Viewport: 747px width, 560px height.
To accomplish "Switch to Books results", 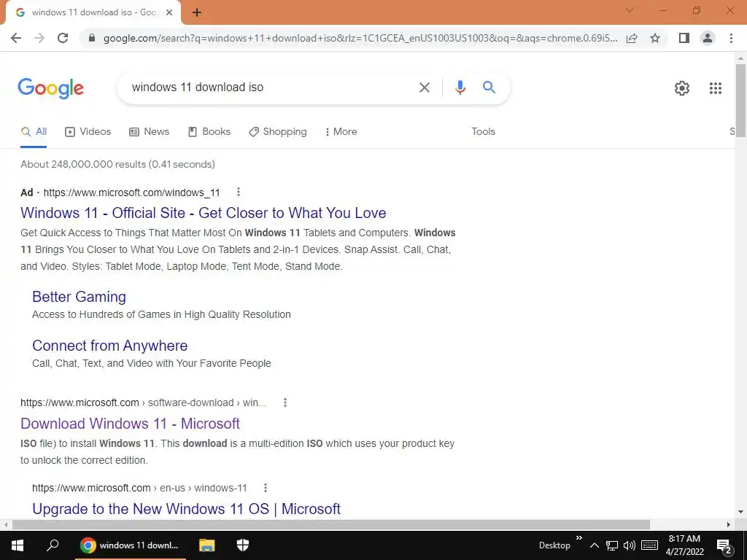I will click(209, 132).
